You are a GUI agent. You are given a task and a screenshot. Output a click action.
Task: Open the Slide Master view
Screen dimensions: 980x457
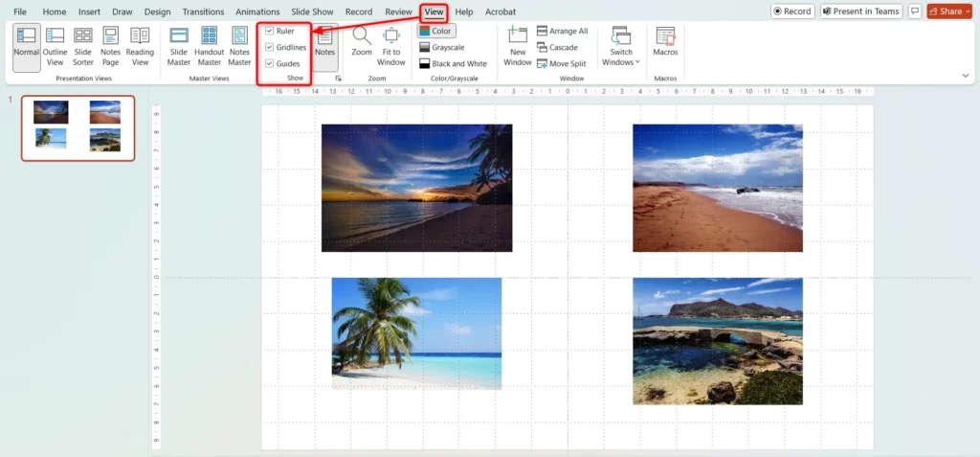click(x=179, y=44)
